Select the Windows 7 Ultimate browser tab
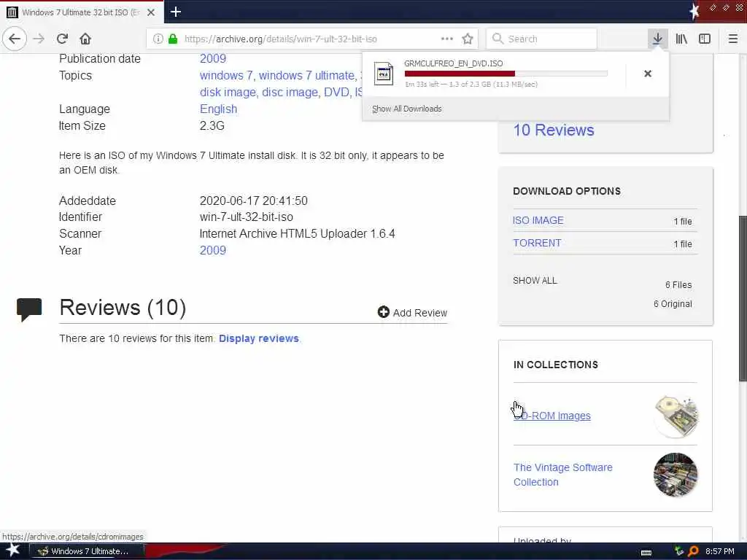This screenshot has height=560, width=747. point(81,12)
